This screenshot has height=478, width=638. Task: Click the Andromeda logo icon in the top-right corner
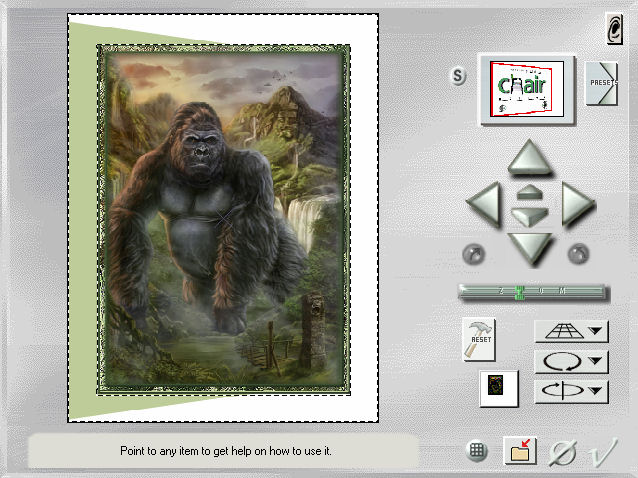614,28
